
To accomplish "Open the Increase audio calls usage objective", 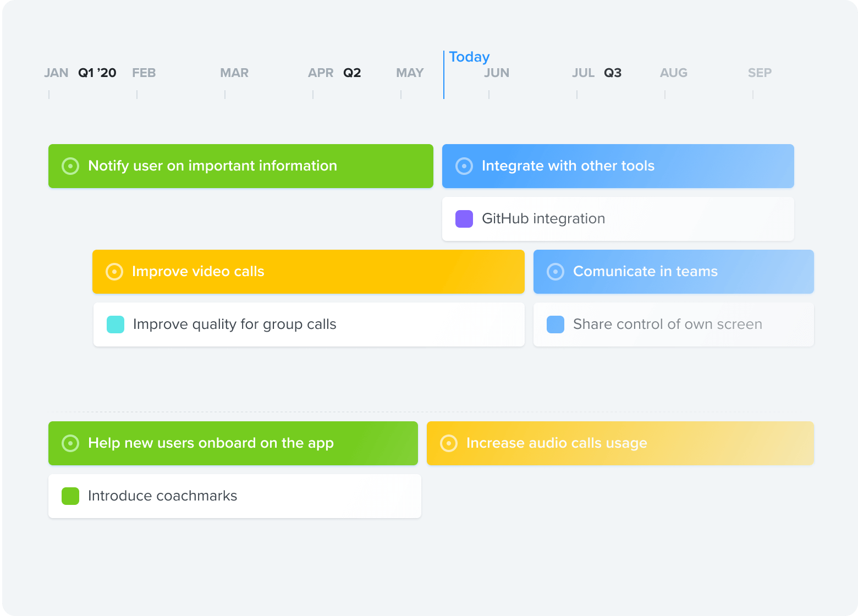I will (x=620, y=443).
